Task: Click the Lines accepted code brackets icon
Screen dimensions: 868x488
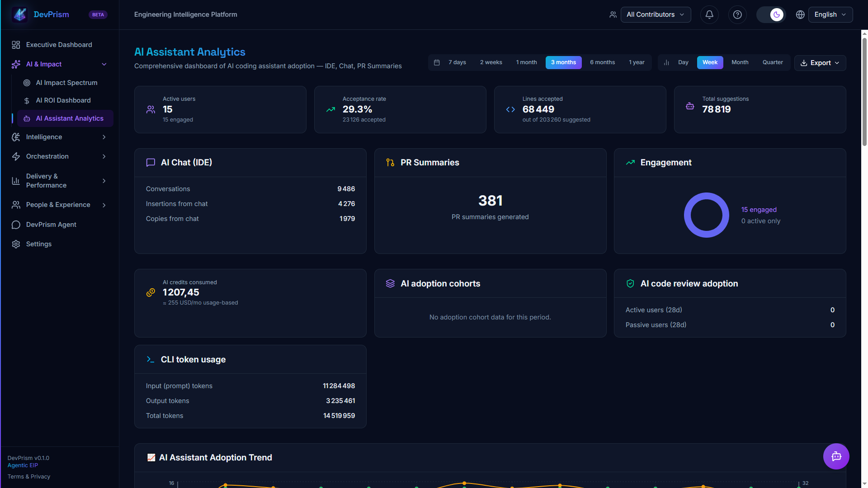Action: click(x=510, y=109)
